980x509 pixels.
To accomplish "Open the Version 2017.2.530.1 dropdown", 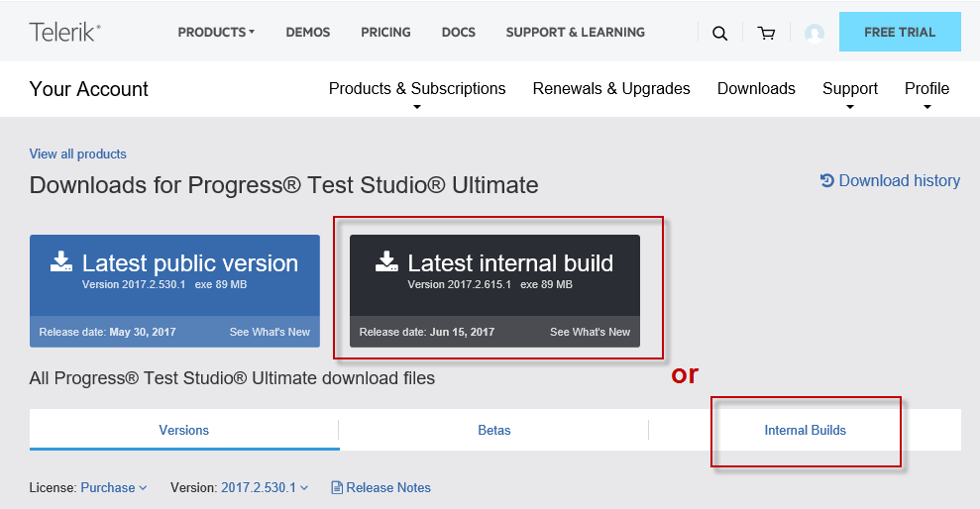I will tap(264, 487).
